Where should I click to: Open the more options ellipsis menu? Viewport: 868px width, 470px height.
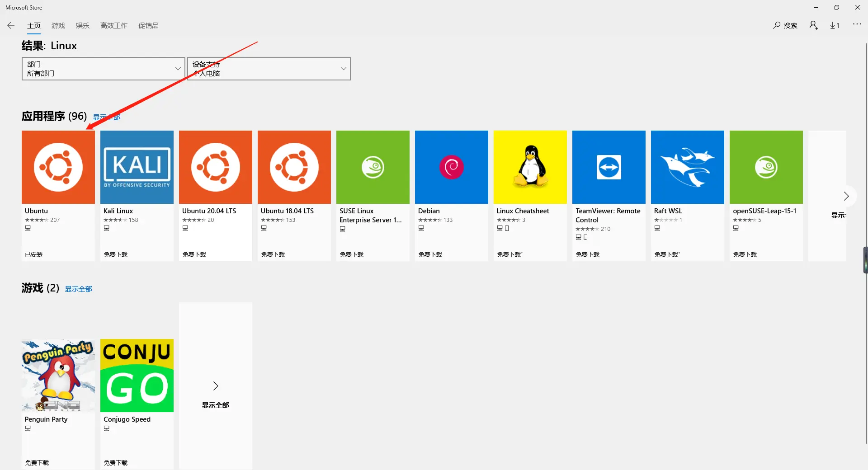[857, 24]
